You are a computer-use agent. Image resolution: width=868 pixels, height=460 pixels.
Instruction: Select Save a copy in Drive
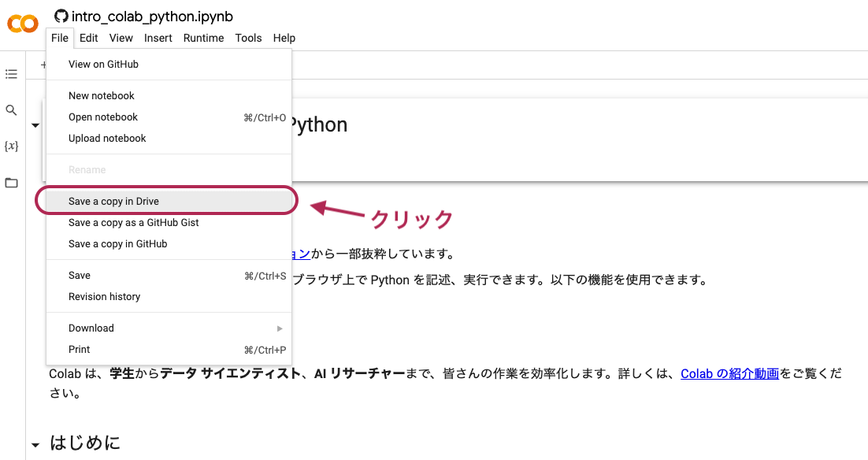[113, 202]
